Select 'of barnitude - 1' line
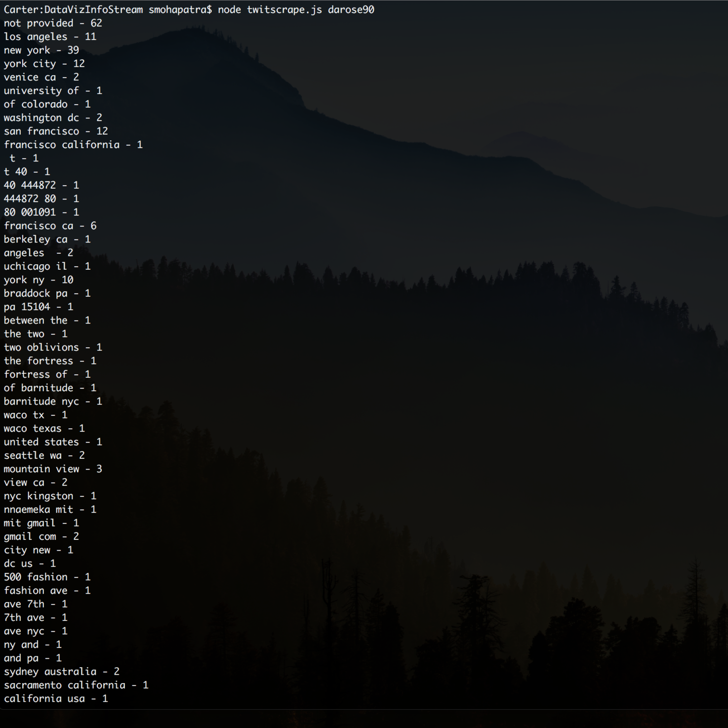This screenshot has height=728, width=728. pos(50,388)
